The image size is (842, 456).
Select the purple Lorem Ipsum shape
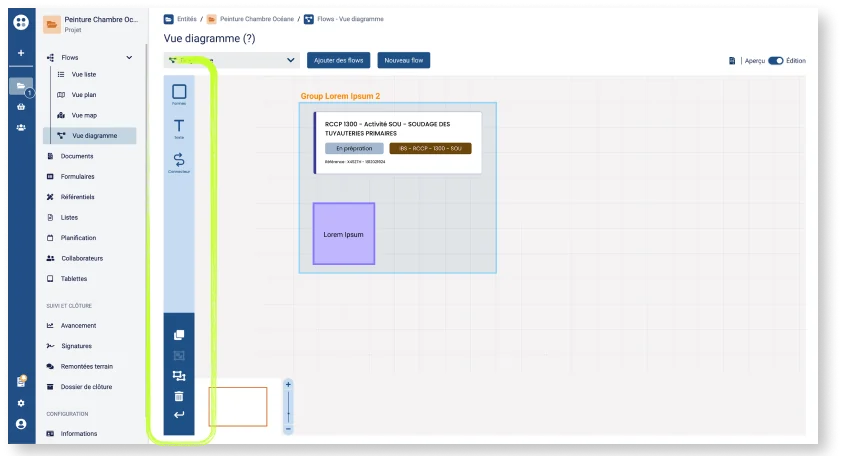coord(344,234)
